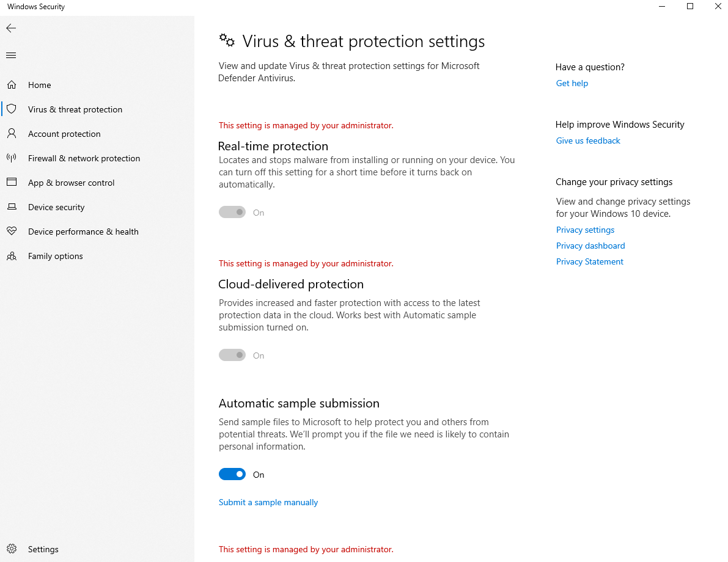
Task: Maximize the Windows Security window
Action: click(x=690, y=7)
